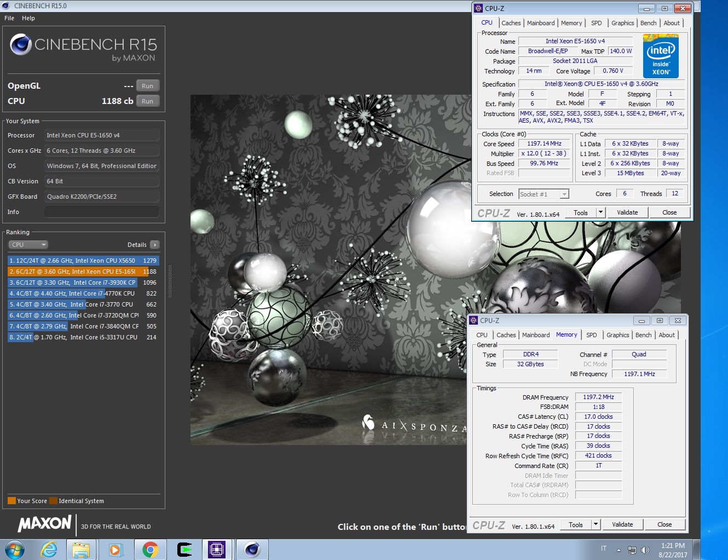Run the CPU benchmark
Image resolution: width=728 pixels, height=560 pixels.
[148, 101]
